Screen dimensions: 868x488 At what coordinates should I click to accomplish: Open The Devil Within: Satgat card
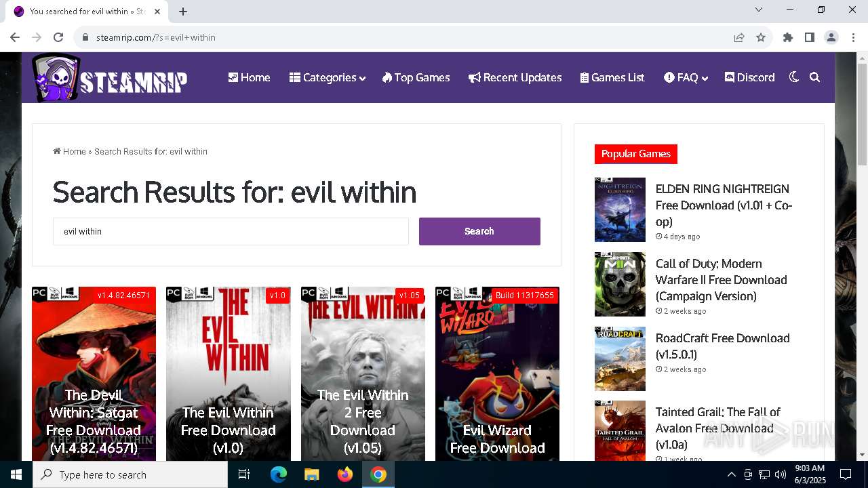tap(94, 373)
